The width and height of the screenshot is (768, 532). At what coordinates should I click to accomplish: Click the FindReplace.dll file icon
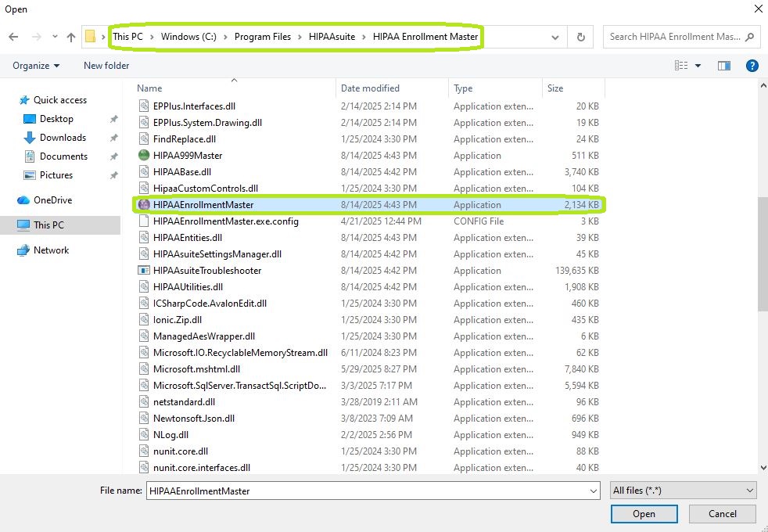143,138
